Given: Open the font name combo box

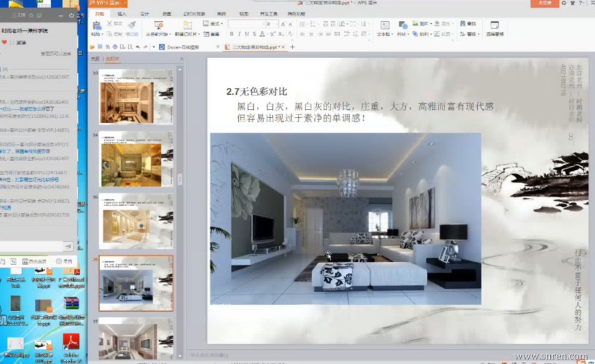Looking at the screenshot, I should pyautogui.click(x=247, y=24).
